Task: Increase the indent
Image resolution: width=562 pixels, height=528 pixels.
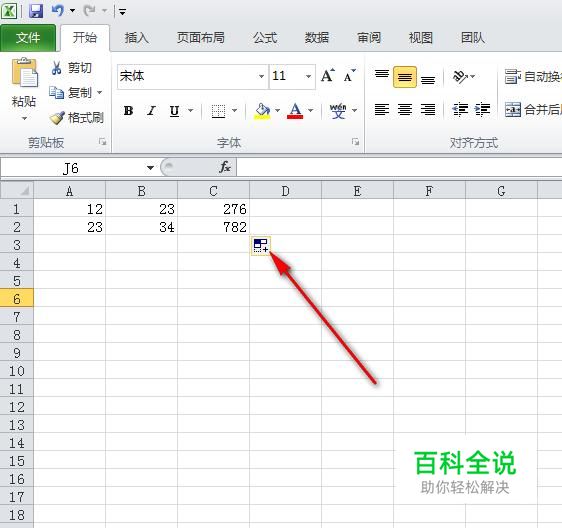Action: tap(482, 109)
